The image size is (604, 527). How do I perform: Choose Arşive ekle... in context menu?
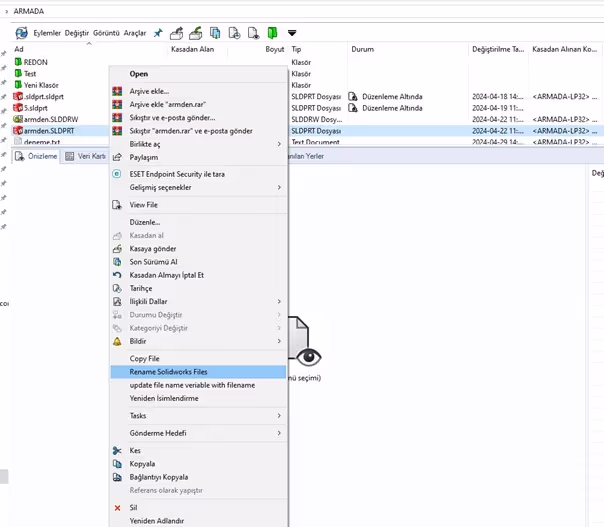click(199, 91)
